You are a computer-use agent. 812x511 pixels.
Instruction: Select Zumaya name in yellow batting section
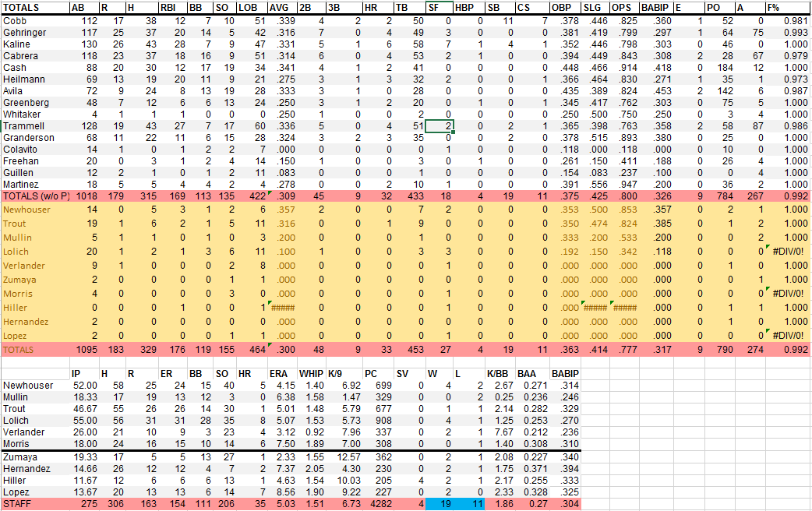pyautogui.click(x=35, y=280)
